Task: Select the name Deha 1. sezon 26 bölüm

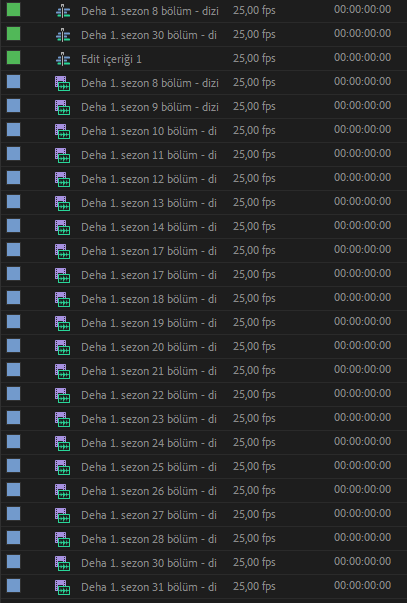Action: pyautogui.click(x=148, y=491)
